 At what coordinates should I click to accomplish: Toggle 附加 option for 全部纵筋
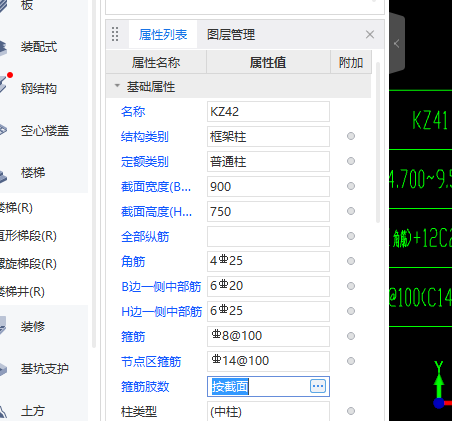pyautogui.click(x=351, y=236)
